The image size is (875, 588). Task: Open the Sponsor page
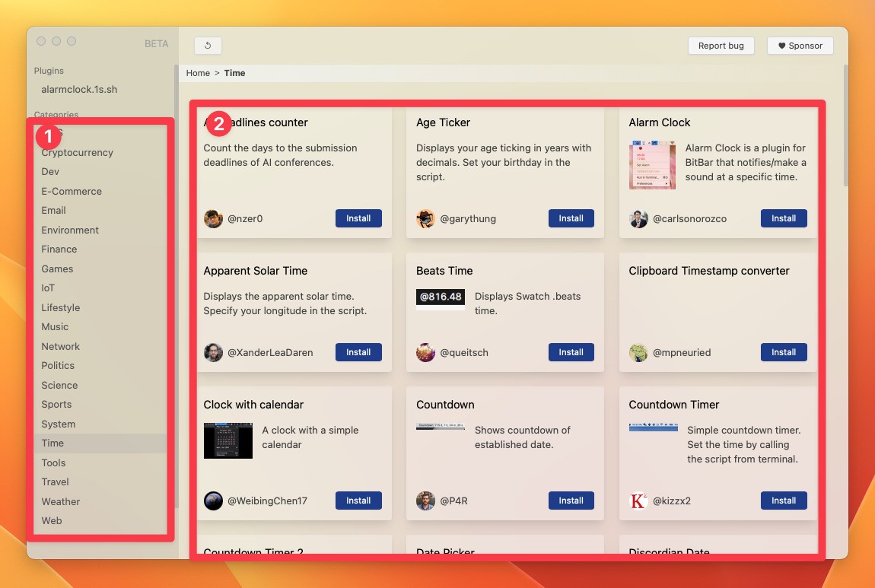pyautogui.click(x=800, y=46)
